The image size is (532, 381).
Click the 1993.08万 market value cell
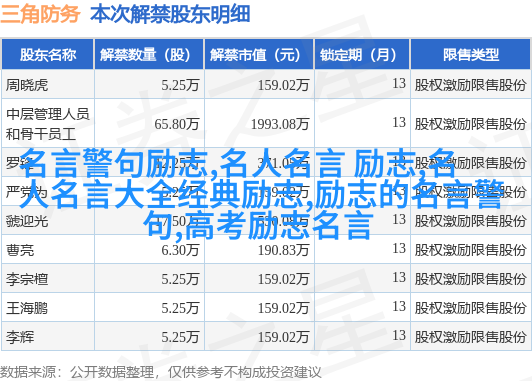click(280, 124)
